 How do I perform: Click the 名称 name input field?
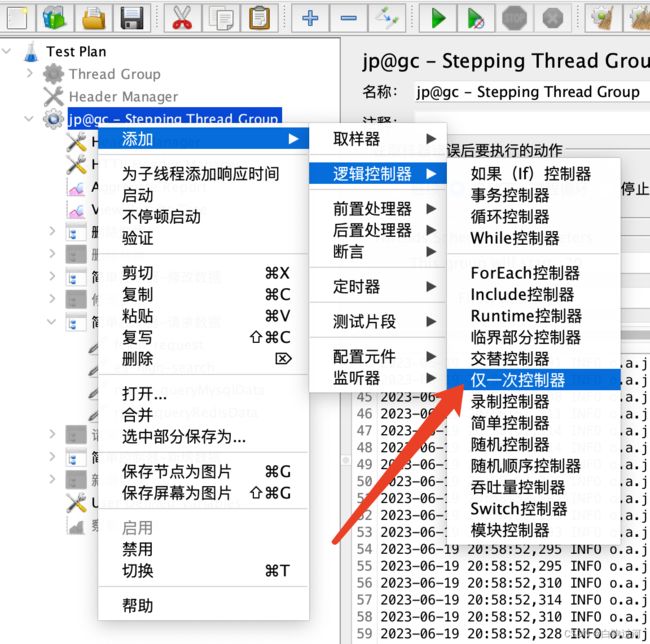tap(532, 92)
